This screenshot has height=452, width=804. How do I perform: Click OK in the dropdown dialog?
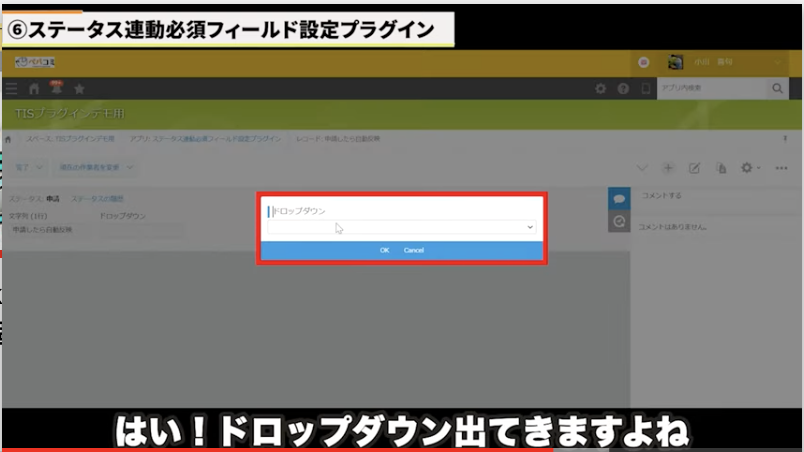point(384,250)
